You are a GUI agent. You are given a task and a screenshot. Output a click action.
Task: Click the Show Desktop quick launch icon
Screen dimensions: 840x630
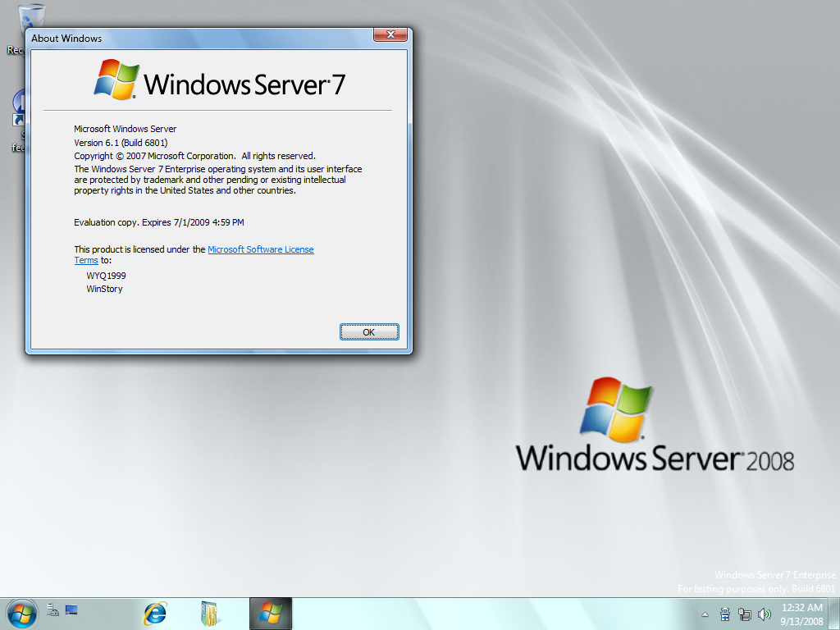click(x=71, y=609)
